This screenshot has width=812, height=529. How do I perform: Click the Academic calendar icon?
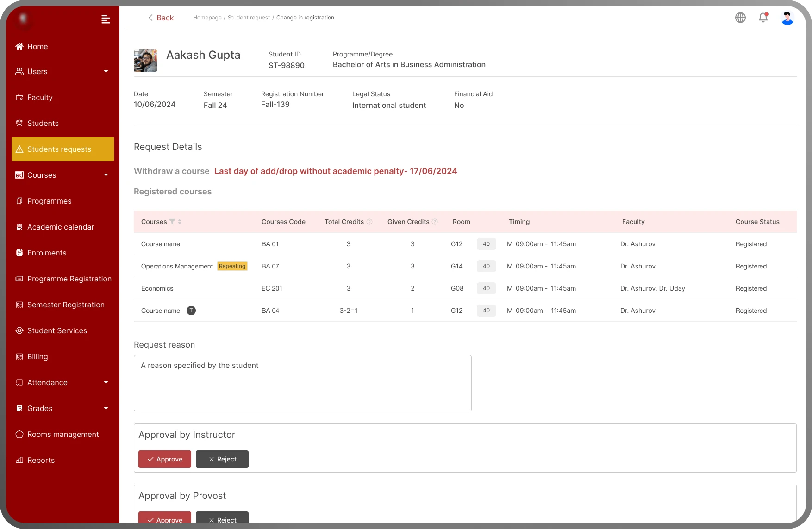(x=19, y=227)
